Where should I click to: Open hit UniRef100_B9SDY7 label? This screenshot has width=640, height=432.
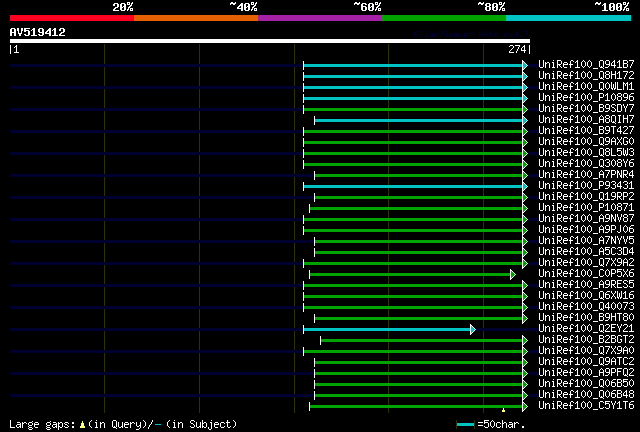point(586,108)
